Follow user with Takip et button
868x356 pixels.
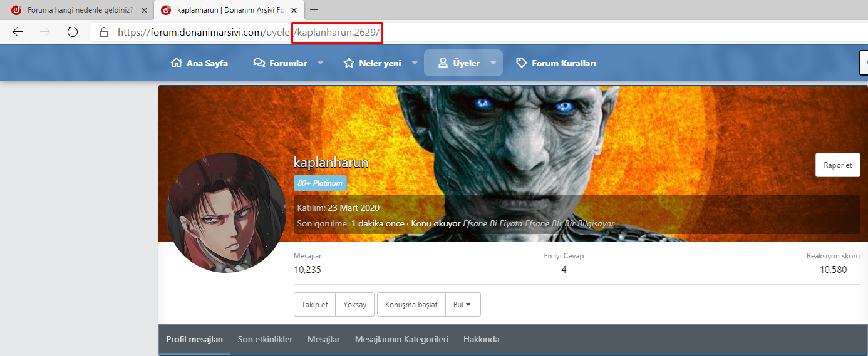click(x=314, y=305)
